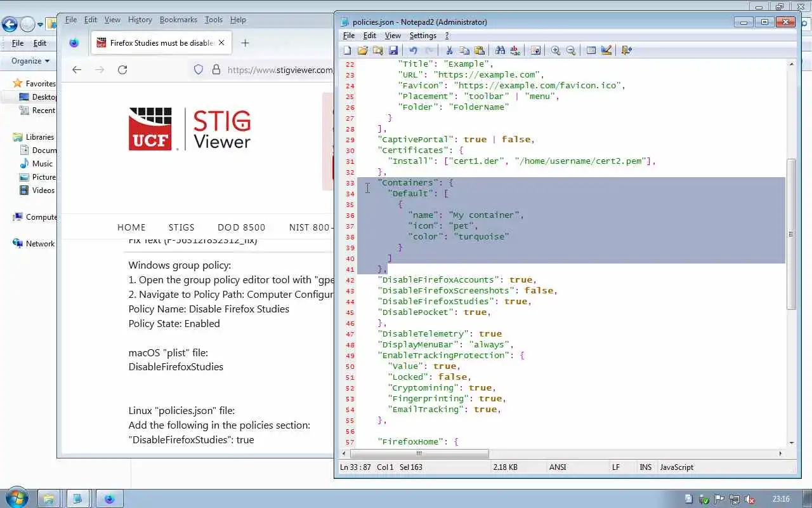Open a new tab in Firefox
Viewport: 812px width, 508px height.
pyautogui.click(x=245, y=43)
